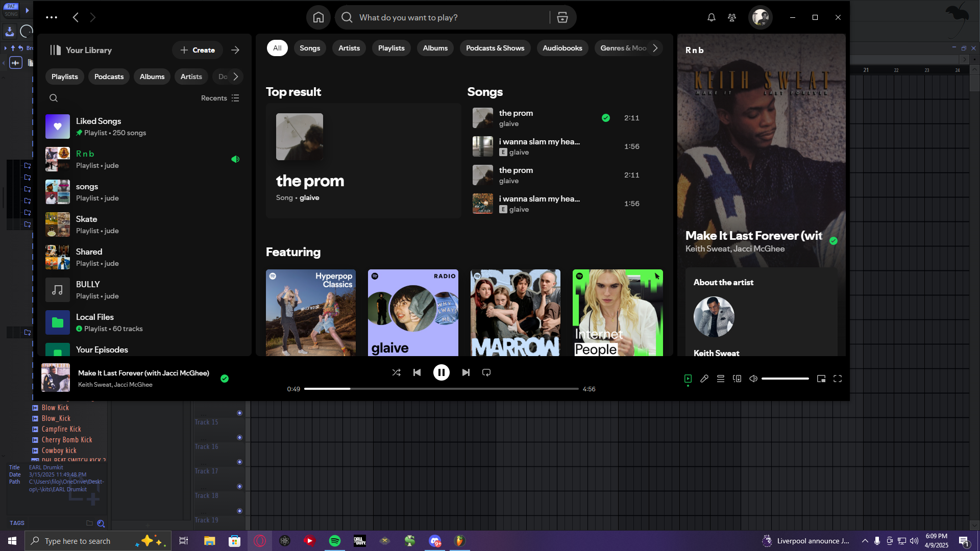Open the Browse icon in search bar
The height and width of the screenshot is (551, 980).
click(562, 17)
